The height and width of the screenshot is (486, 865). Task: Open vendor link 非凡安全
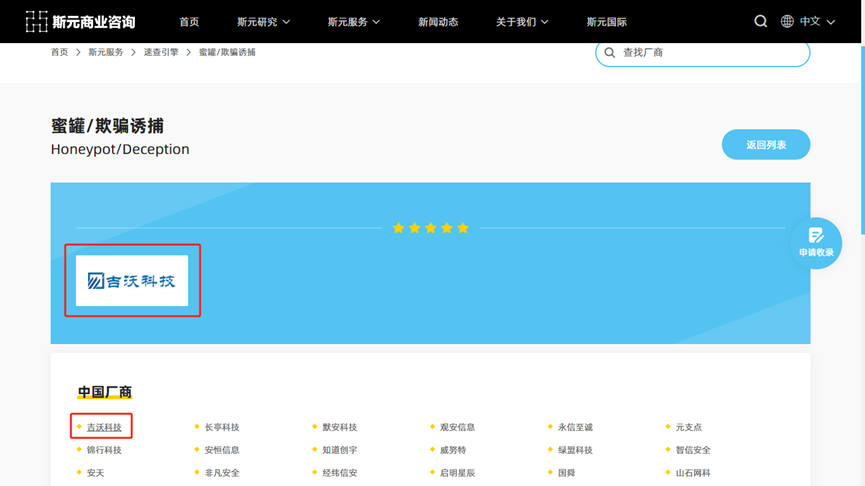222,473
